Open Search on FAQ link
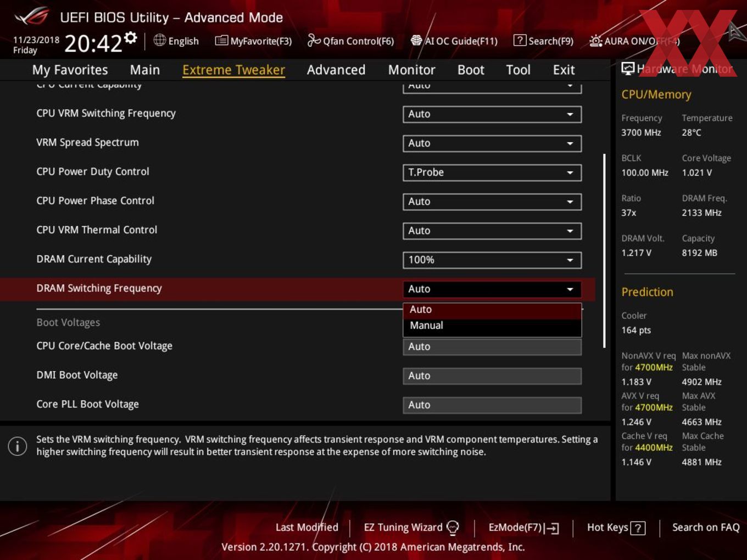The width and height of the screenshot is (747, 560). point(706,528)
